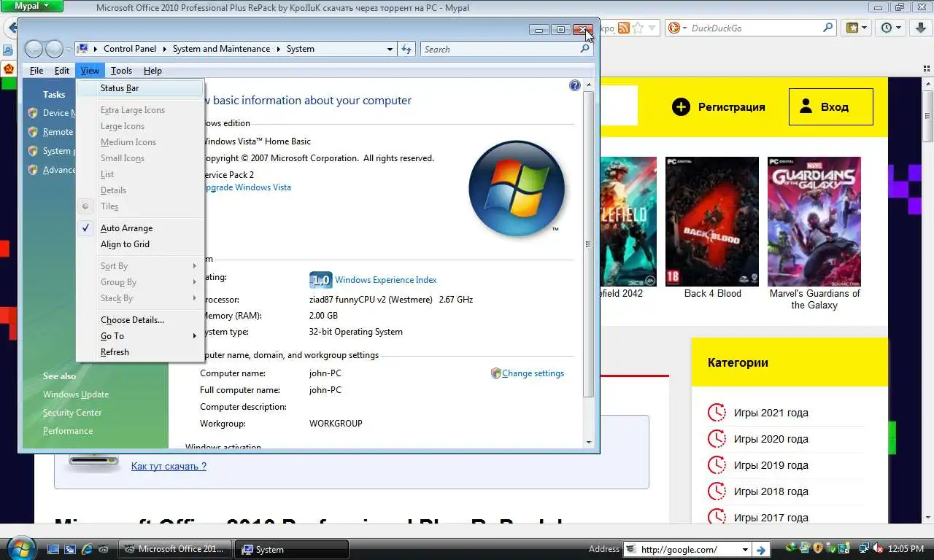
Task: Open Mypal downloads arrow button
Action: click(919, 28)
